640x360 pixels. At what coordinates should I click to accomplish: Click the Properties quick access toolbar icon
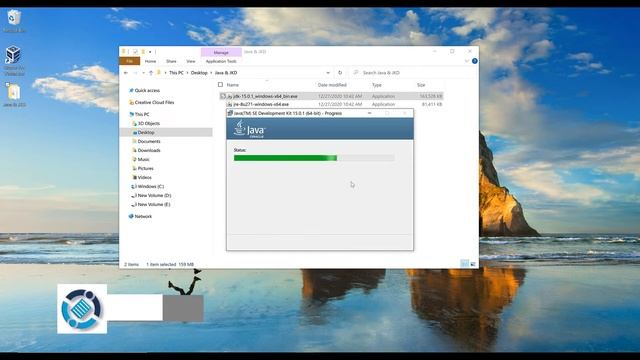pos(136,52)
